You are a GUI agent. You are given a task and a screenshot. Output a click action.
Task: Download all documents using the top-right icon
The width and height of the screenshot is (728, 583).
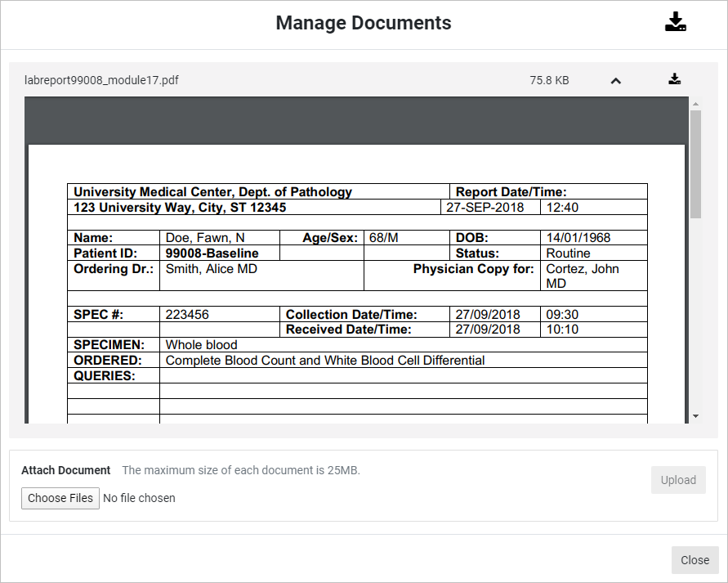click(x=675, y=23)
